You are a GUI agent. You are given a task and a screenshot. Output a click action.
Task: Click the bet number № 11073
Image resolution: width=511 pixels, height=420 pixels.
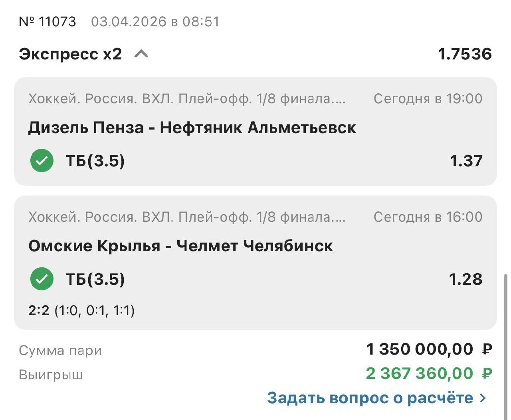click(47, 22)
